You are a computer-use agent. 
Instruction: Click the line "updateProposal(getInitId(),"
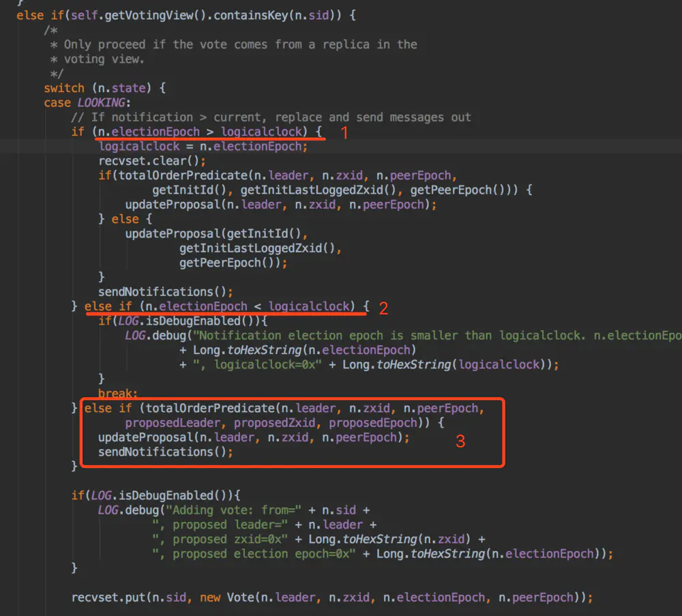pos(217,233)
